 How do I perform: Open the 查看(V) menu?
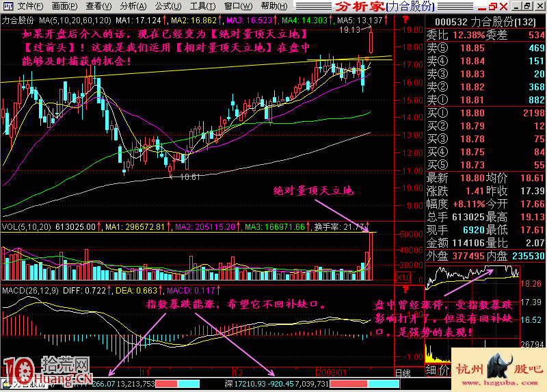point(98,6)
